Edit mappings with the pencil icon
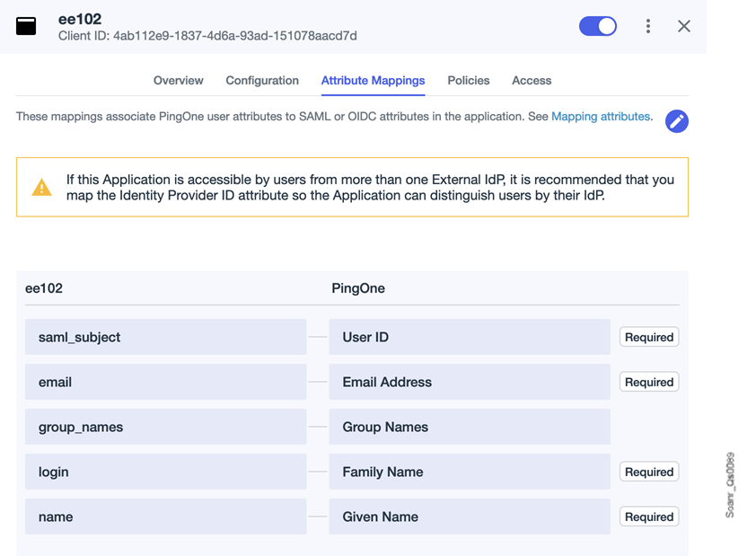 coord(676,121)
